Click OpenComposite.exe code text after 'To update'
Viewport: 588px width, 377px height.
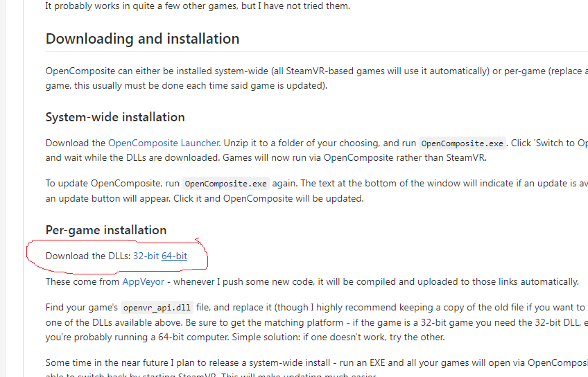point(226,184)
